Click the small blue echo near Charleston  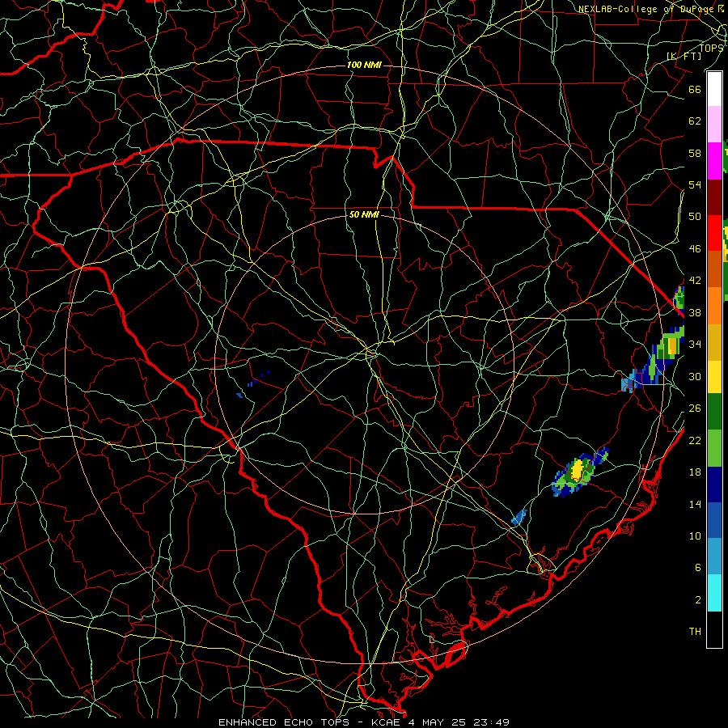(x=519, y=517)
